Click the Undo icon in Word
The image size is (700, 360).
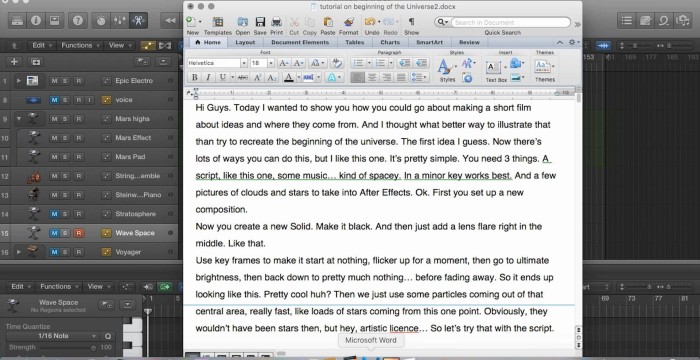coord(370,22)
